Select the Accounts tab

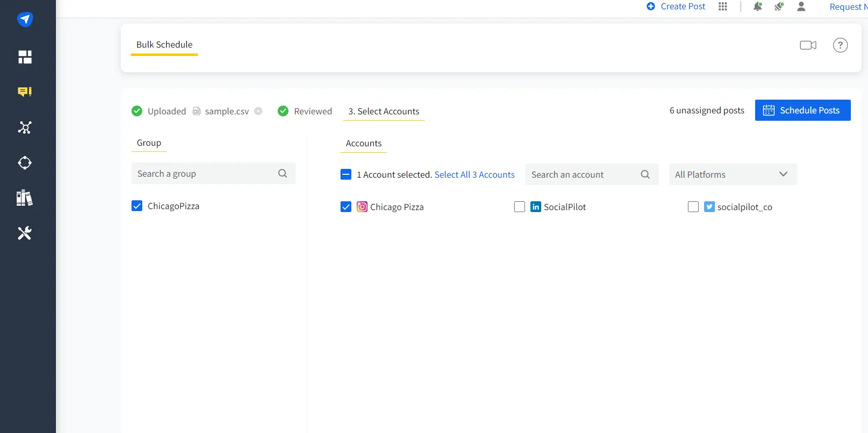pos(364,143)
